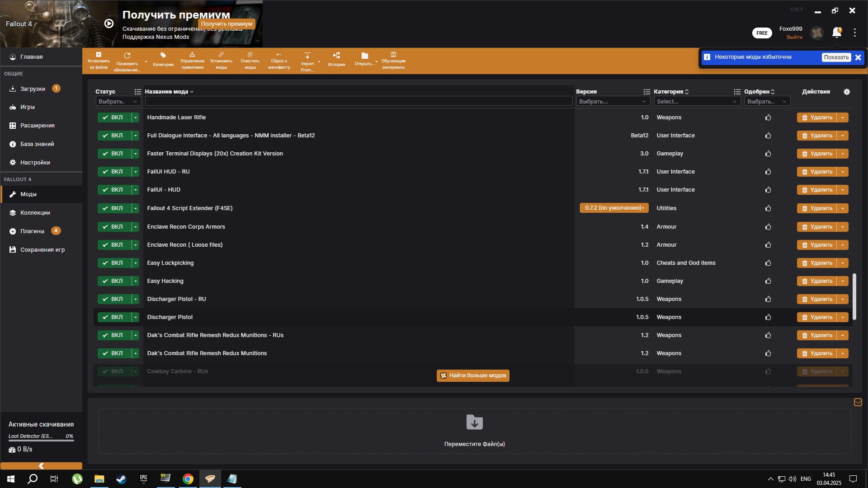868x488 pixels.
Task: Click the mod list vertical scrollbar
Action: (854, 296)
